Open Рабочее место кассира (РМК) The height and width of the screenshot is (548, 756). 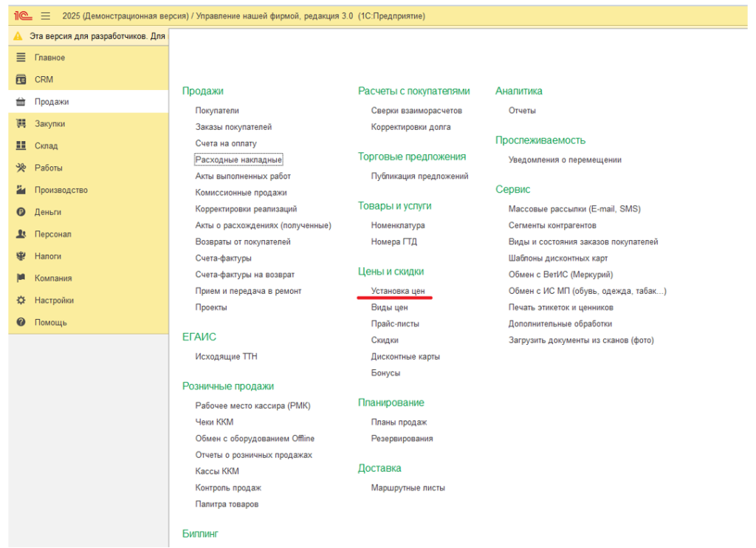pos(252,405)
